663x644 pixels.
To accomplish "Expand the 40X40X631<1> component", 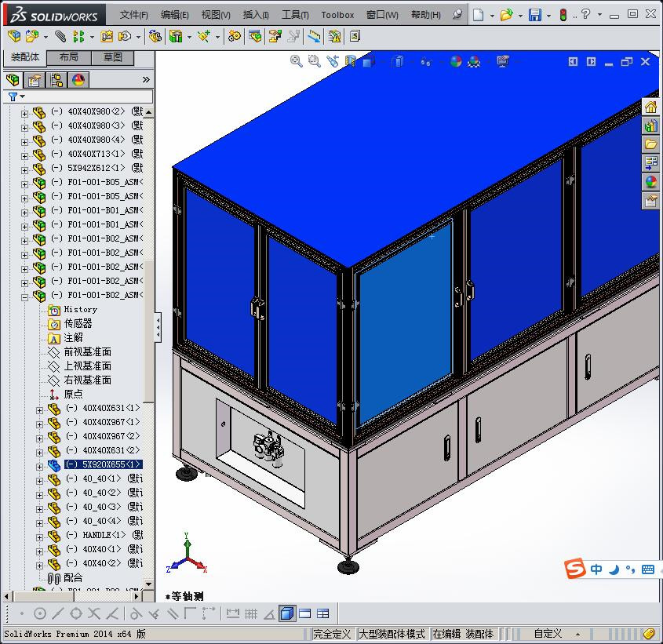I will [39, 410].
